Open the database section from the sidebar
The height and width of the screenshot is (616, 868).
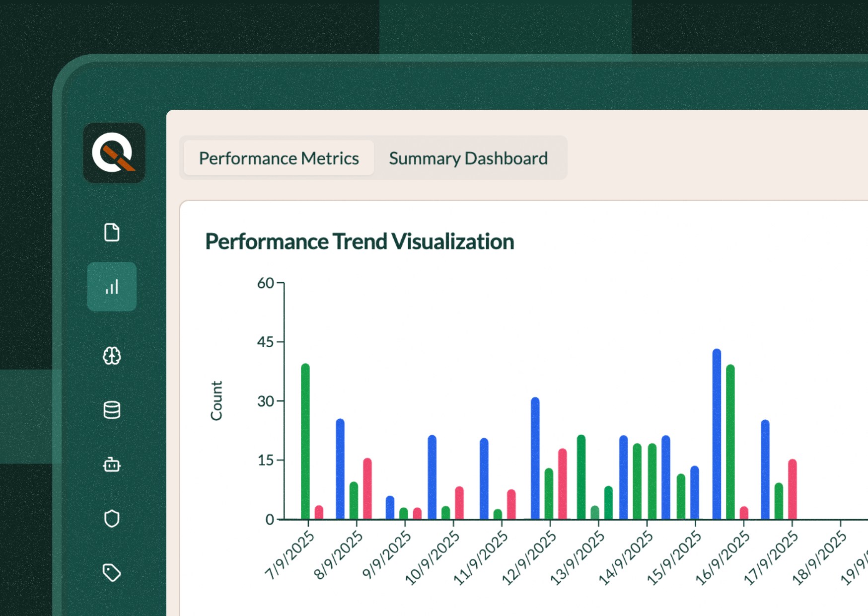point(112,410)
